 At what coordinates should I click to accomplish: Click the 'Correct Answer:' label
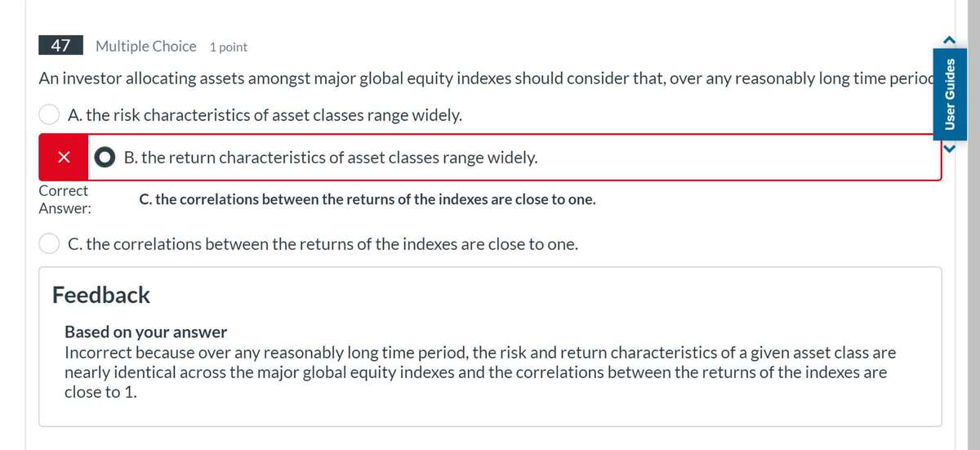click(64, 199)
